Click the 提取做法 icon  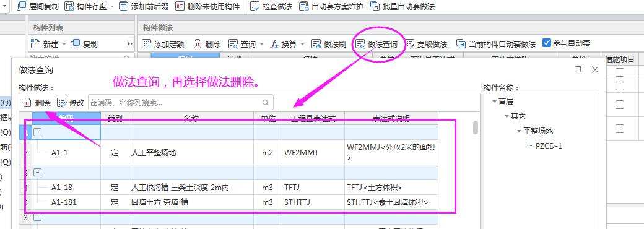click(x=411, y=44)
